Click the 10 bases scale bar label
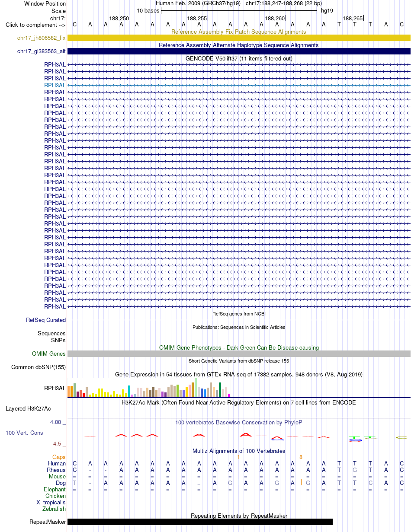 148,10
